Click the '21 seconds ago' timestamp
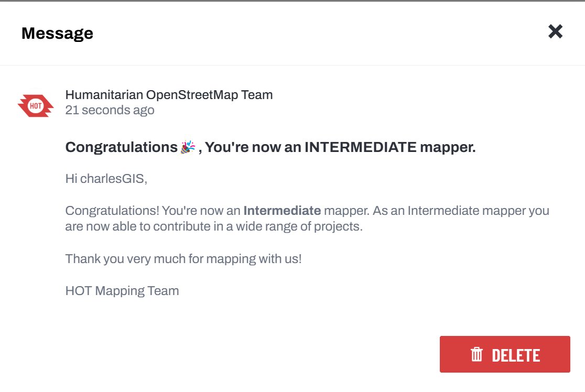This screenshot has height=392, width=585. coord(110,110)
